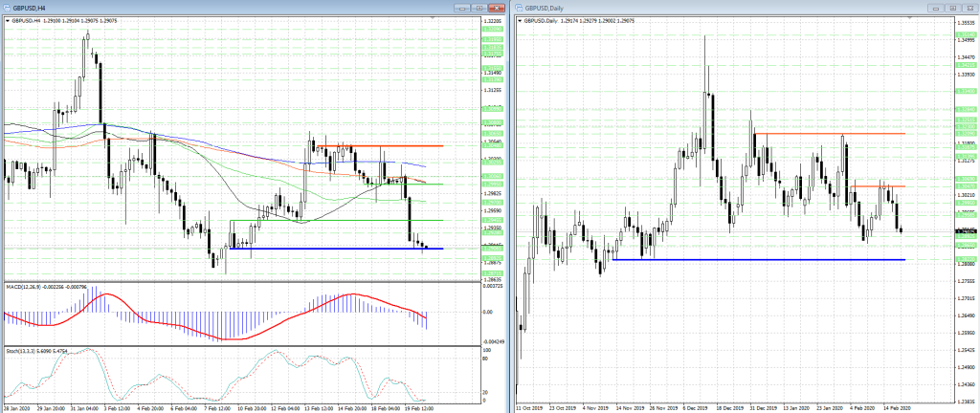This screenshot has width=980, height=413.
Task: Expand the arrow beside the GBPUSD,H4 chart label
Action: (x=5, y=20)
